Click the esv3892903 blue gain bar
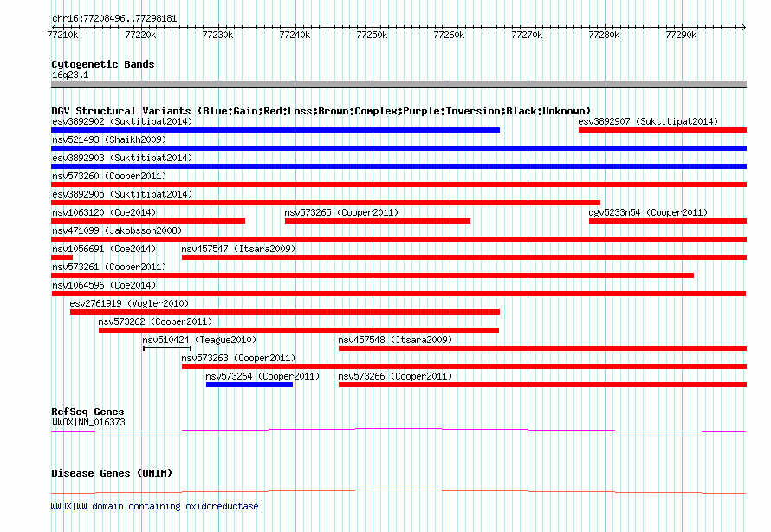 (398, 166)
